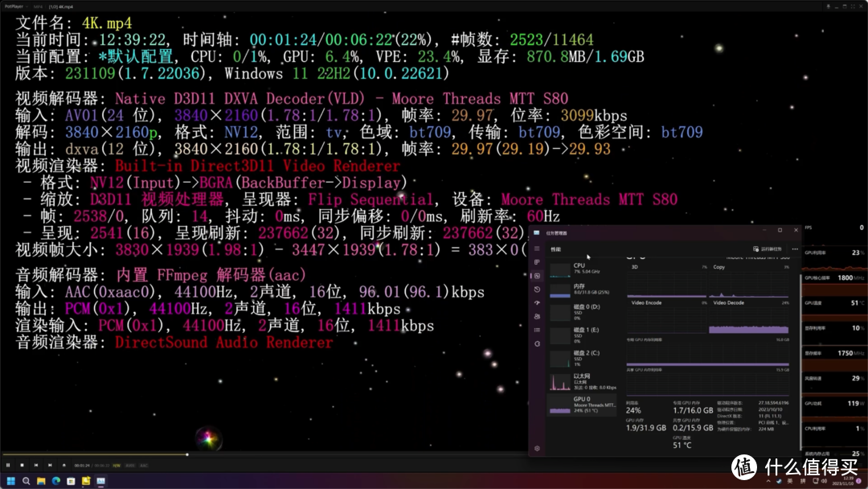Open App history in Task Manager sidebar
Screen dimensions: 868x489
pos(537,289)
